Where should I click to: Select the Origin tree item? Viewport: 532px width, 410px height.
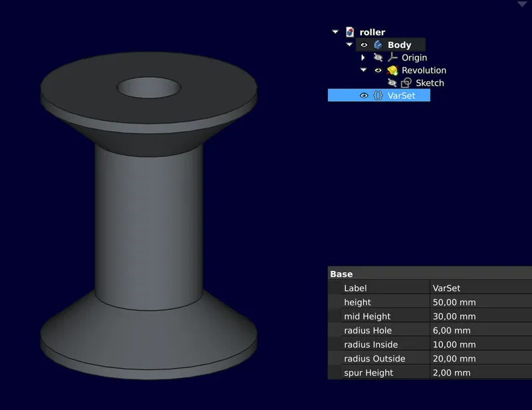click(414, 57)
